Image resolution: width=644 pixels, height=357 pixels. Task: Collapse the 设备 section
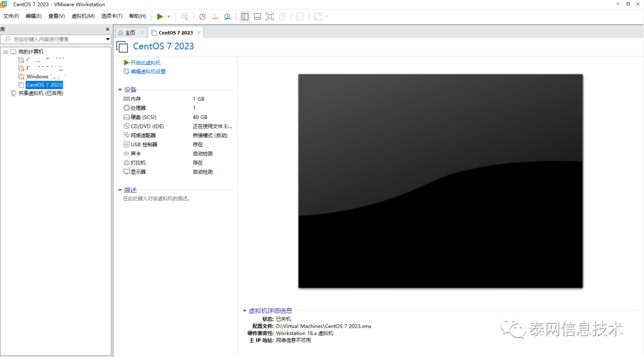coord(120,90)
